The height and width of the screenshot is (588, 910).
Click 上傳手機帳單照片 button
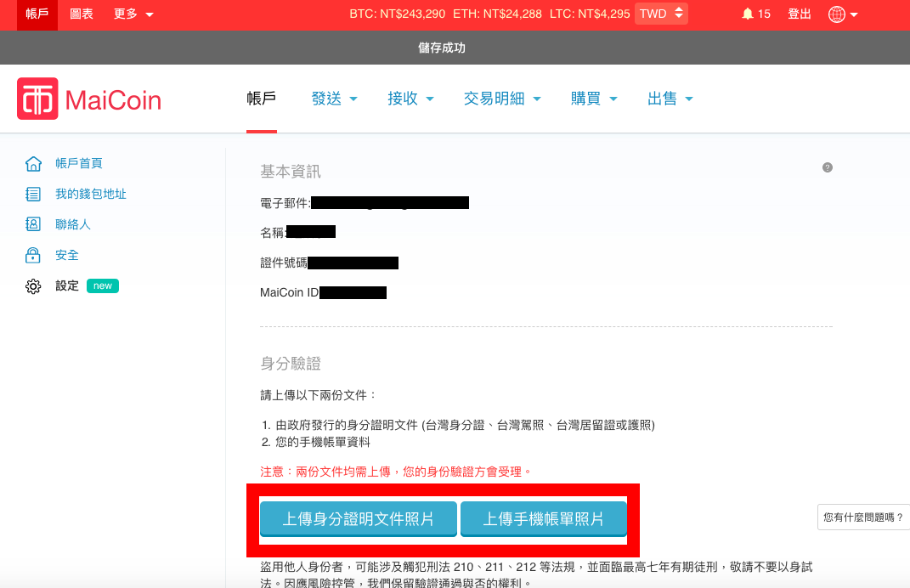pyautogui.click(x=543, y=519)
